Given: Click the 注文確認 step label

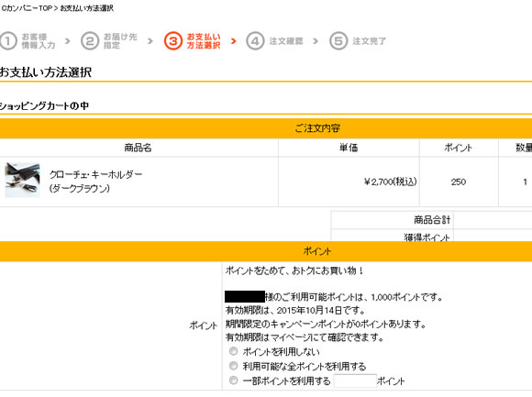Looking at the screenshot, I should coord(286,41).
